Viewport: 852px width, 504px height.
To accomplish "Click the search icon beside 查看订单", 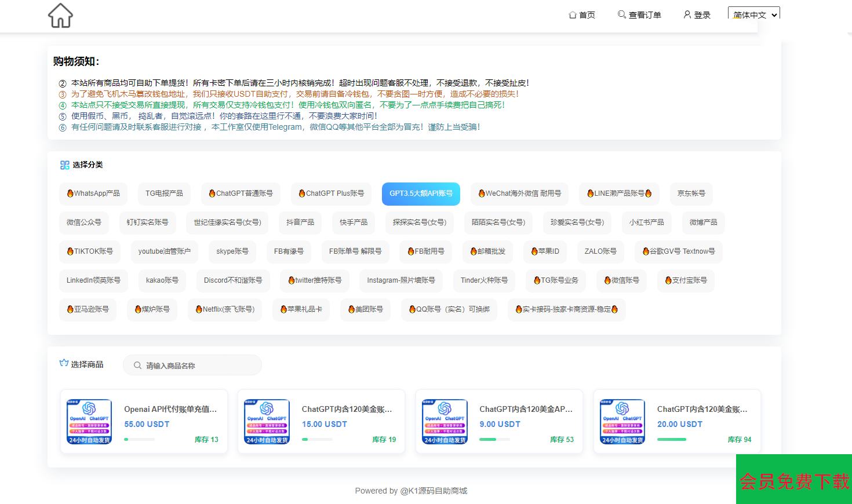I will click(621, 14).
